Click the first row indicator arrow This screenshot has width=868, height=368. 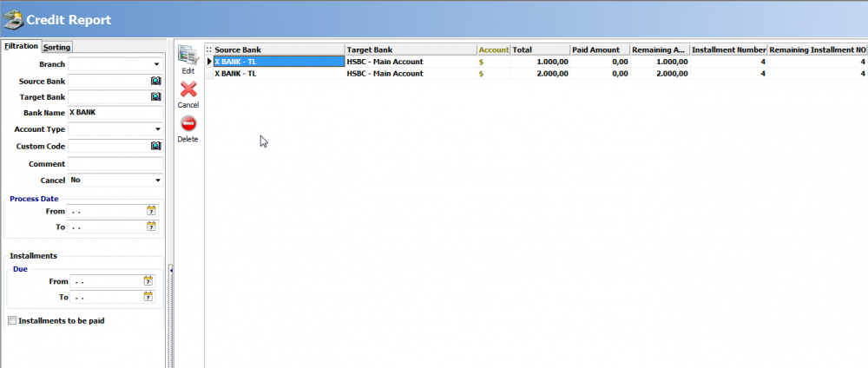coord(209,62)
